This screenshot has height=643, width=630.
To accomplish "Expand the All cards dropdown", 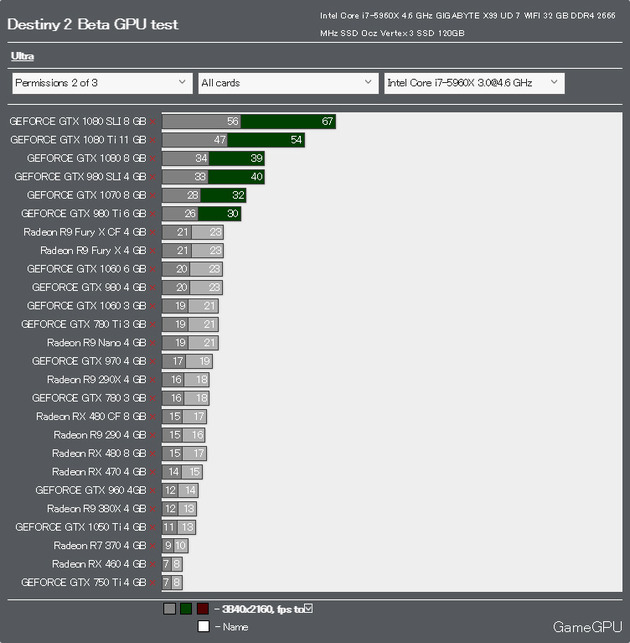I will 287,83.
